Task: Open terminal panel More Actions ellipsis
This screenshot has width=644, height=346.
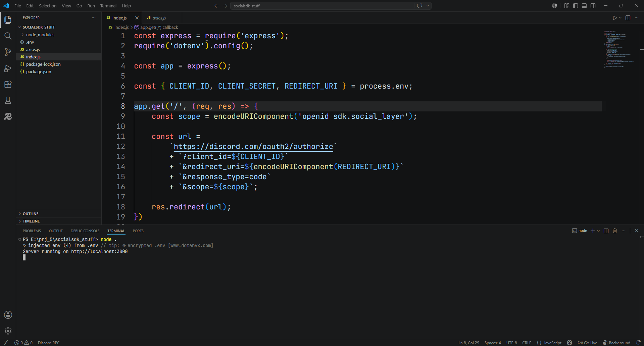Action: click(x=624, y=231)
